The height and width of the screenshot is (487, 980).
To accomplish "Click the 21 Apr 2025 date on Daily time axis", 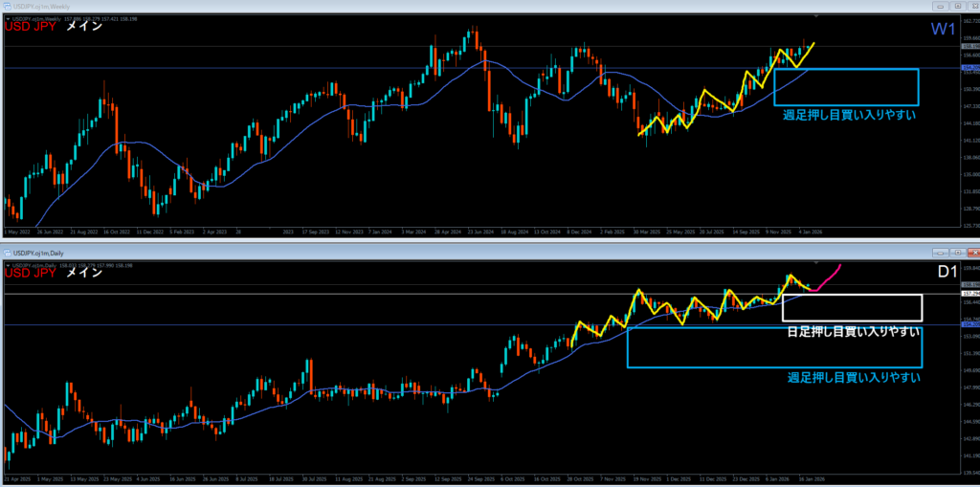I will 15,477.
